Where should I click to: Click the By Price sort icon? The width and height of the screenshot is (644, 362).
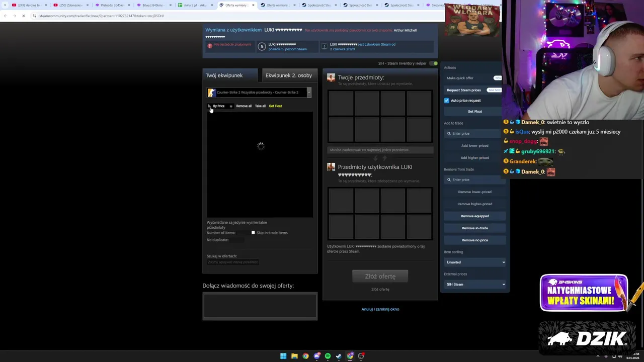pos(209,106)
